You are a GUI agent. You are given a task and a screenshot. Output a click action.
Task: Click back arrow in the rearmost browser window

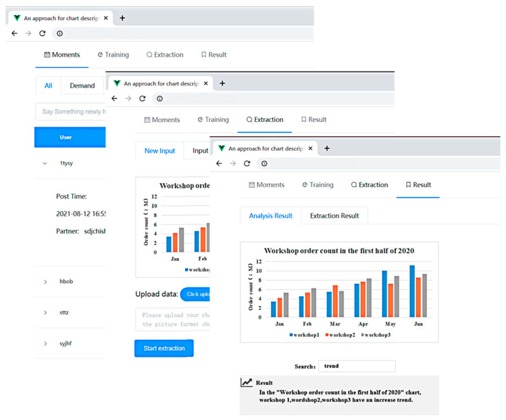[x=14, y=33]
